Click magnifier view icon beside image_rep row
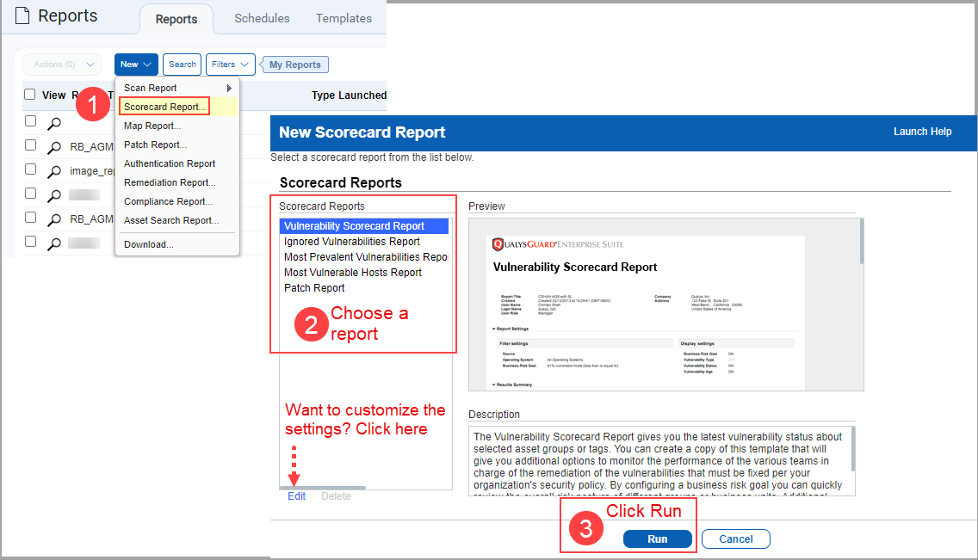978x560 pixels. (x=54, y=171)
